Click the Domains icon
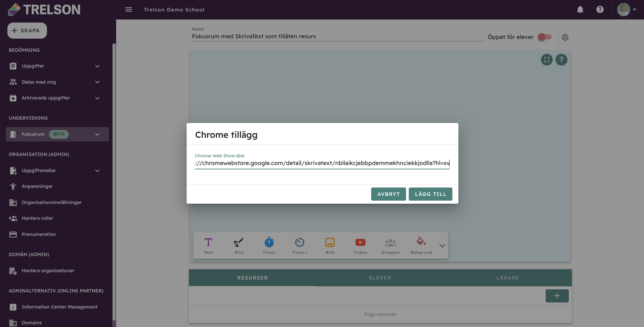 (13, 323)
